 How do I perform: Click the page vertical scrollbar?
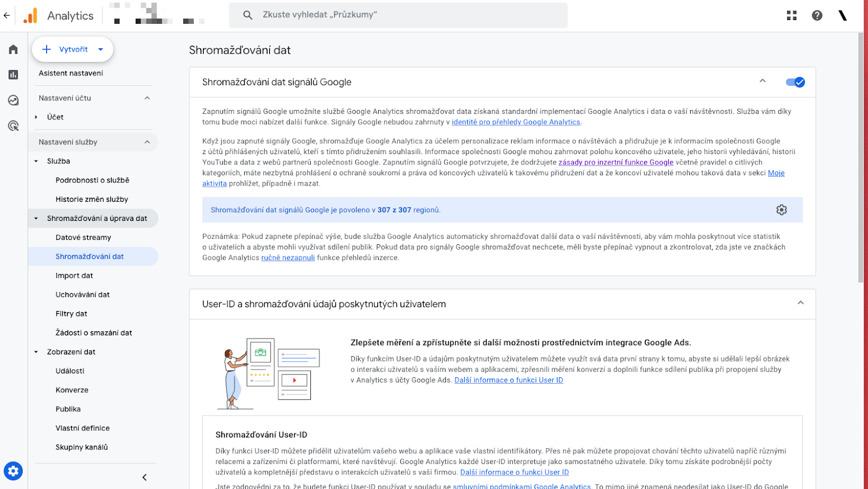860,157
